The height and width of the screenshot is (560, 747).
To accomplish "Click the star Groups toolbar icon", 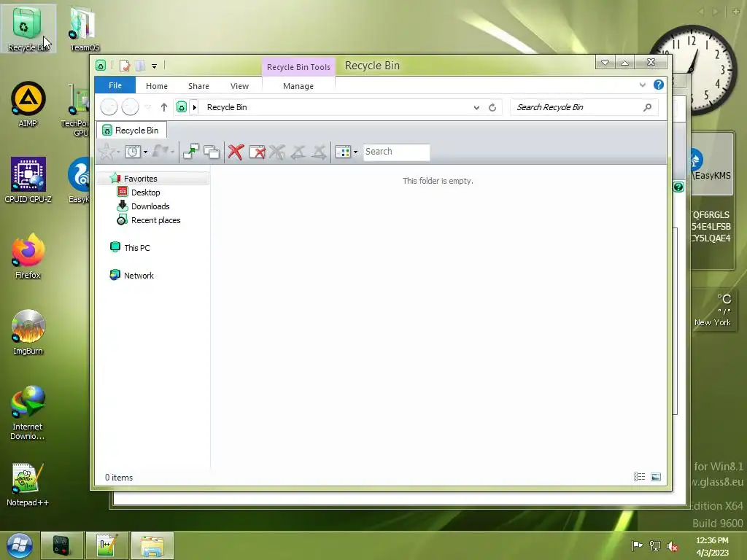I will point(107,152).
